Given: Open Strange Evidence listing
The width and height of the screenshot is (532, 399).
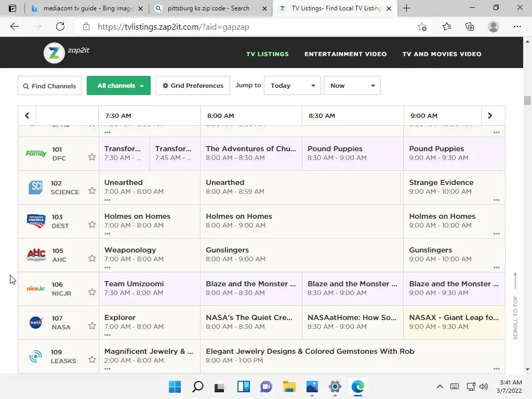Looking at the screenshot, I should [454, 187].
